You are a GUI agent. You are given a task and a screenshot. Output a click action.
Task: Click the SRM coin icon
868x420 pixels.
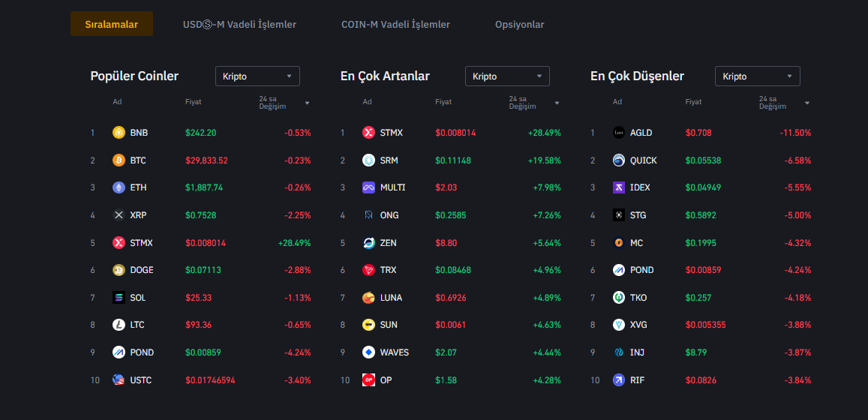click(x=368, y=160)
